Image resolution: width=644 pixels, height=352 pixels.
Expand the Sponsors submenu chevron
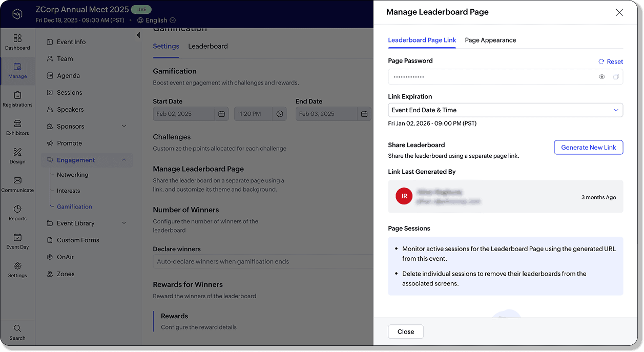[x=124, y=127]
